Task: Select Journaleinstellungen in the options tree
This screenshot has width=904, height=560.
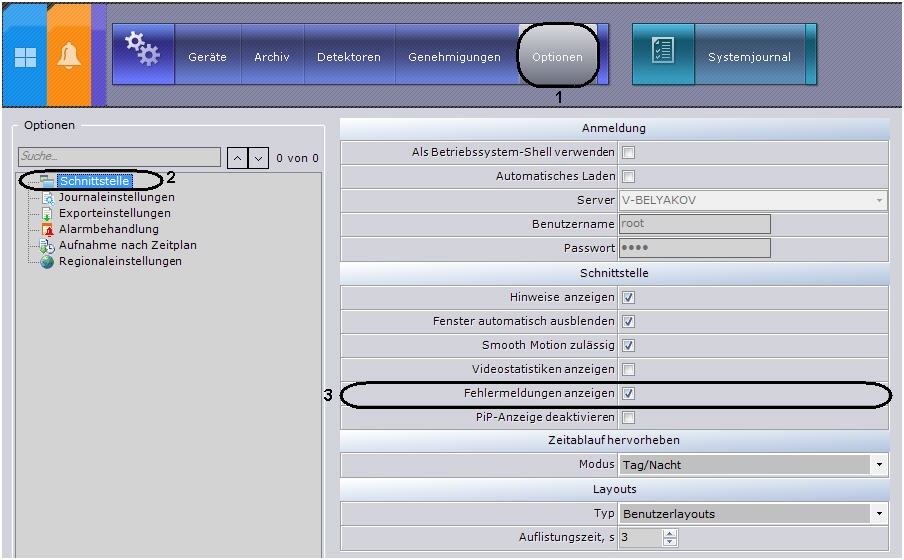Action: 116,197
